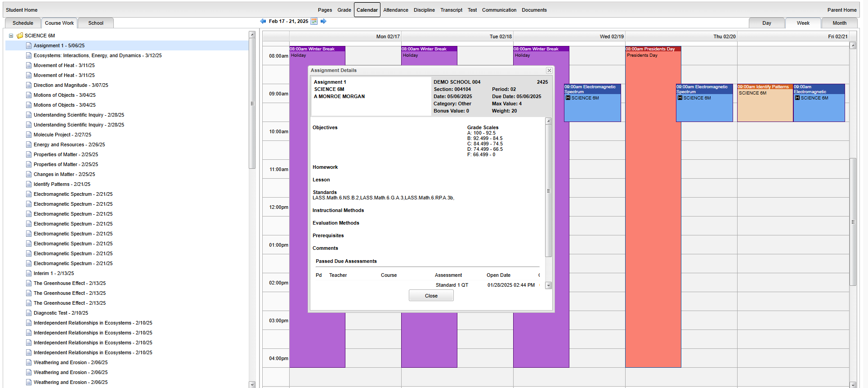
Task: Click the Close button in Assignment Details
Action: click(x=431, y=296)
